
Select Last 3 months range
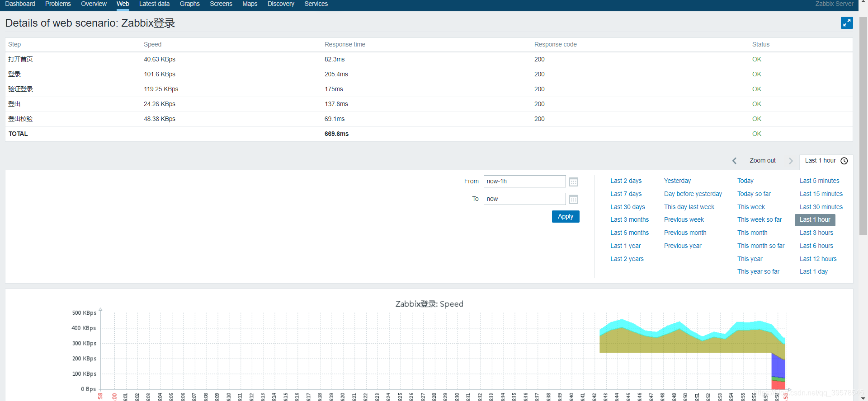pos(629,220)
